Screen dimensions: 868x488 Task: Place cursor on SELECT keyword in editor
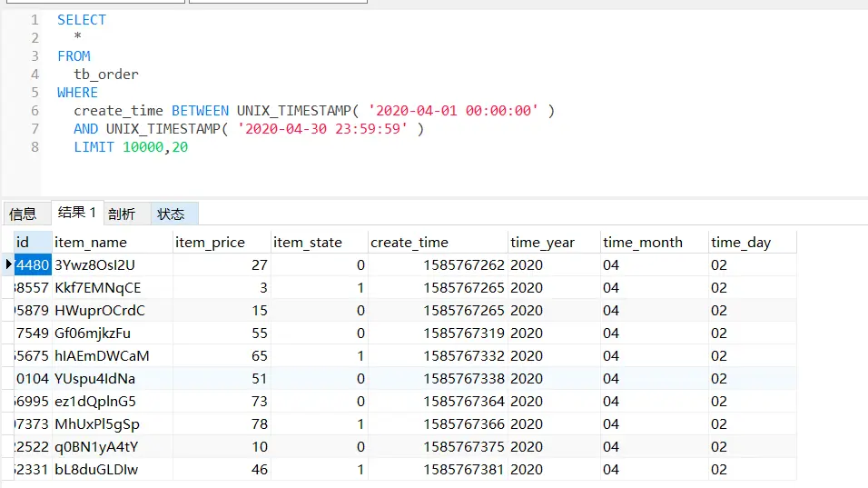click(82, 20)
